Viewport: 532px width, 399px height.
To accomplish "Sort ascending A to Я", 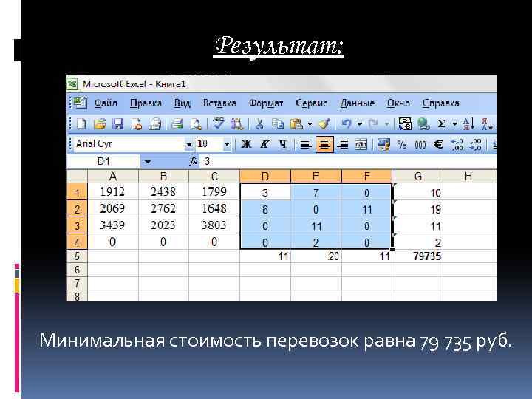I will point(468,124).
